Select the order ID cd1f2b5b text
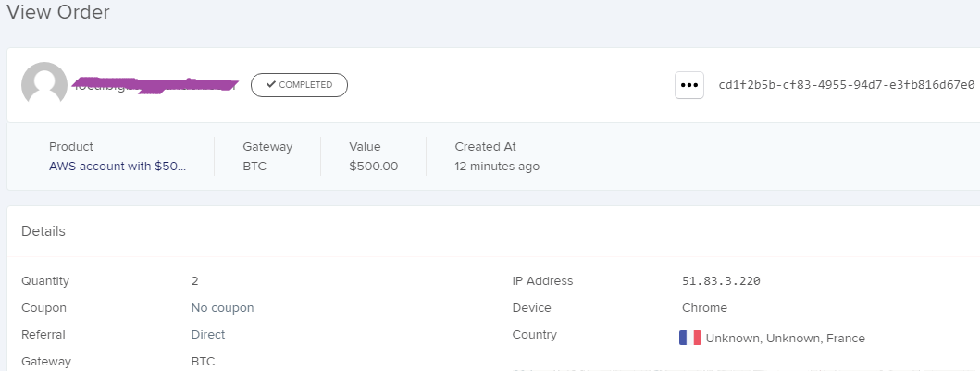The height and width of the screenshot is (371, 980). point(846,85)
